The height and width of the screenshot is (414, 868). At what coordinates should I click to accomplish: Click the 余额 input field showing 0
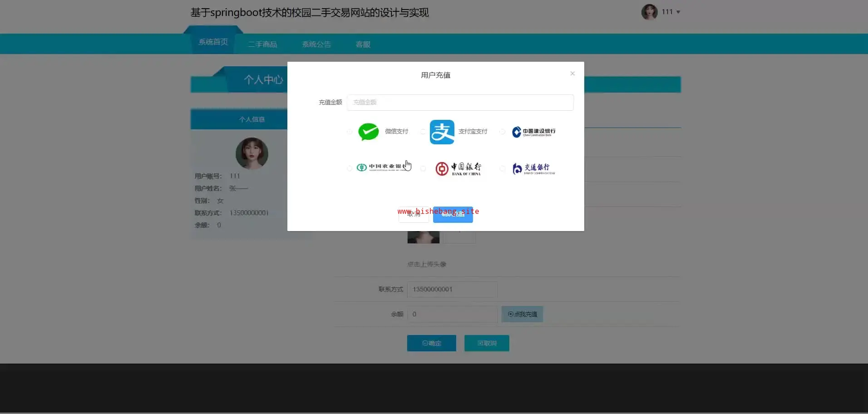[452, 314]
